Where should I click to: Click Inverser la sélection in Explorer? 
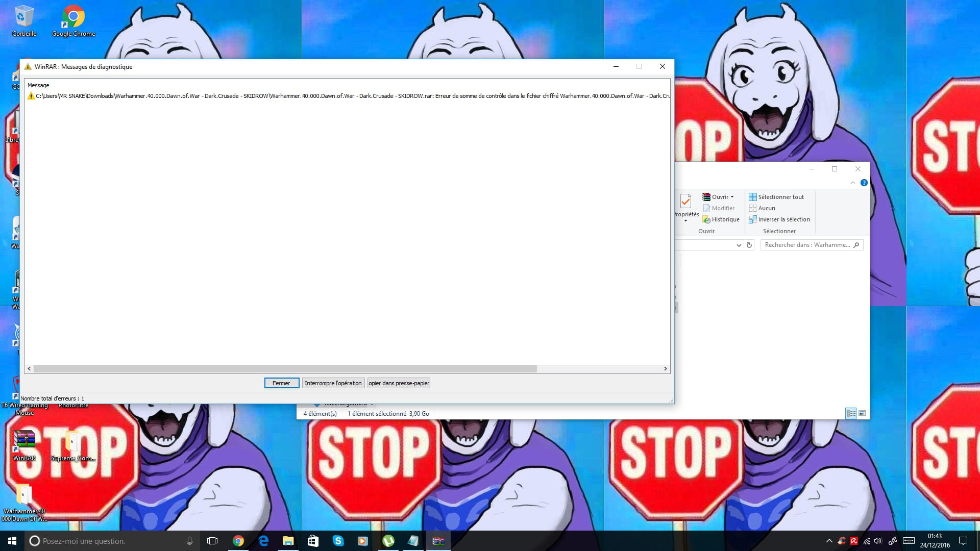tap(779, 219)
